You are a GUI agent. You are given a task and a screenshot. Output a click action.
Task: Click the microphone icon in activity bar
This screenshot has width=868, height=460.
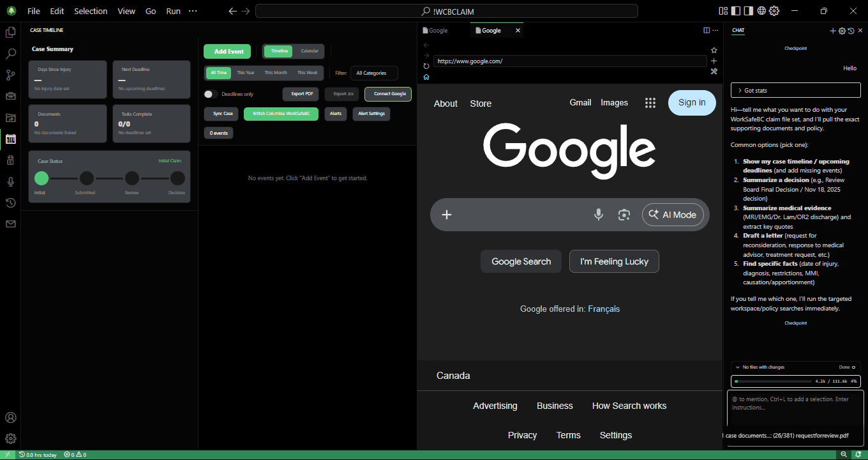[10, 181]
